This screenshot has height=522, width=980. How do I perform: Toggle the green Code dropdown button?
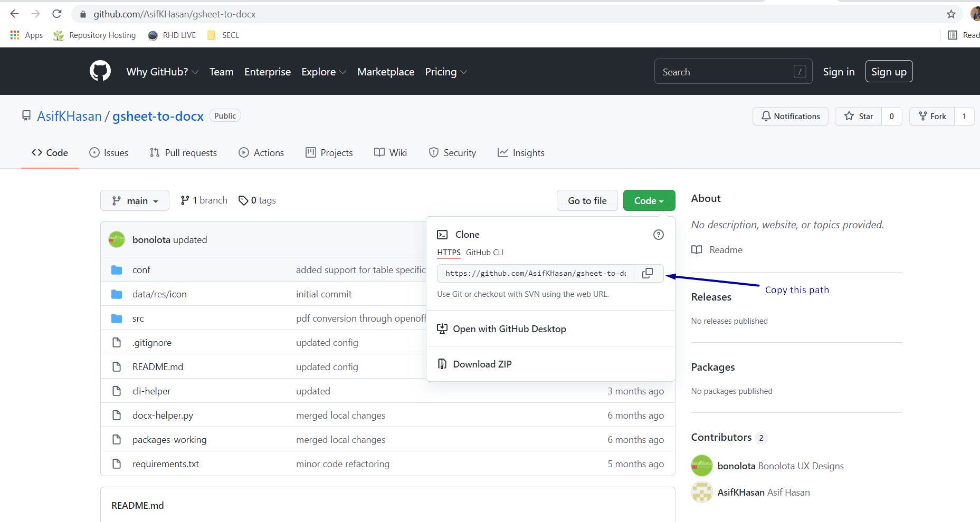point(649,200)
